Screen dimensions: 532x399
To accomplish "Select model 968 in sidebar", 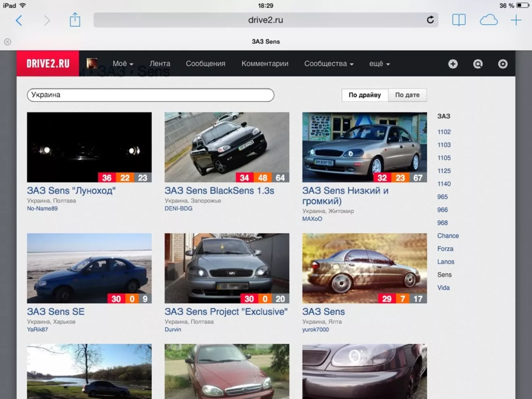I will click(443, 222).
